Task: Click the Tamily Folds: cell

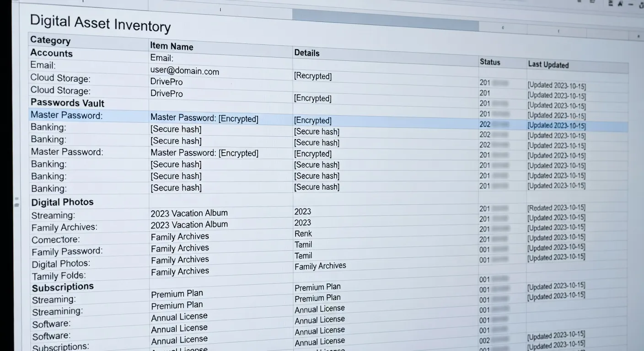Action: click(x=59, y=276)
